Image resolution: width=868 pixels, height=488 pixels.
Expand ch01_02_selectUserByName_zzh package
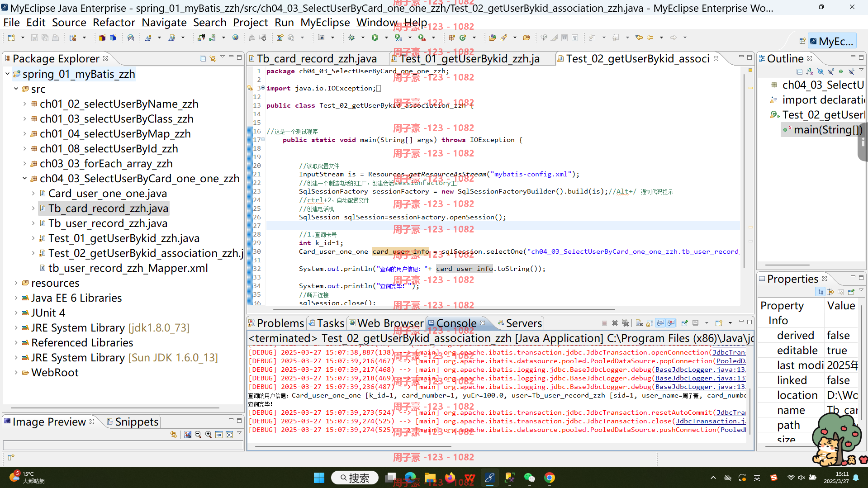pyautogui.click(x=24, y=104)
